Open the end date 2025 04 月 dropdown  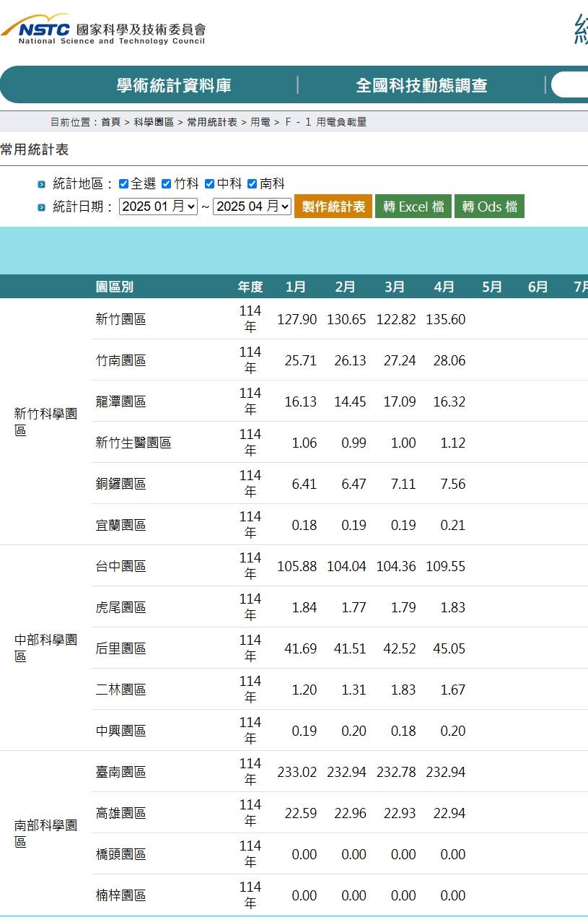[x=252, y=207]
